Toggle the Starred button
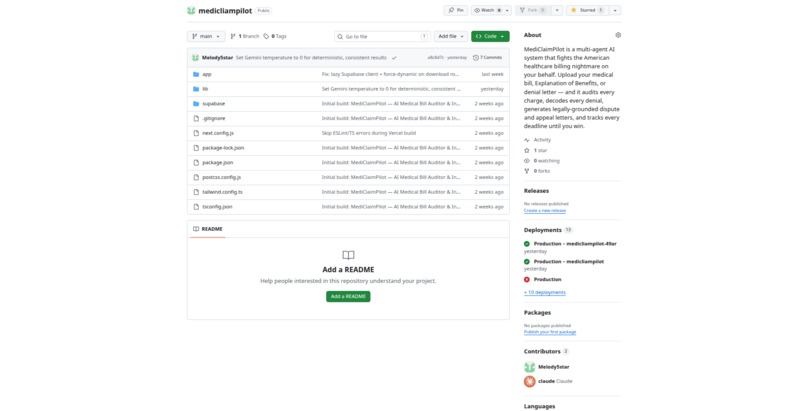 (x=587, y=10)
